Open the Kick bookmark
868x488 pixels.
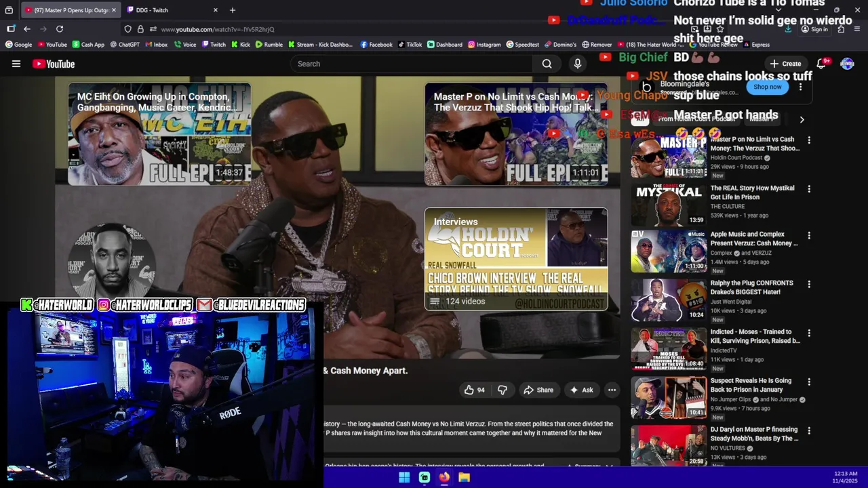[x=241, y=45]
